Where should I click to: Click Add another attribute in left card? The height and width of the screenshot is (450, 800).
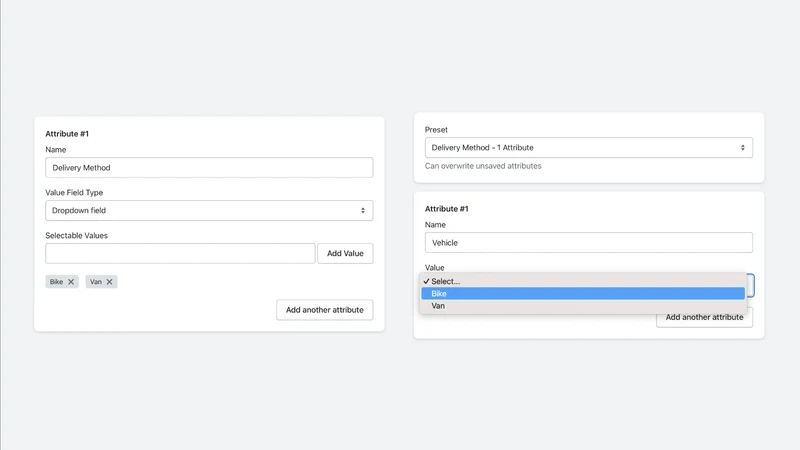click(x=324, y=310)
